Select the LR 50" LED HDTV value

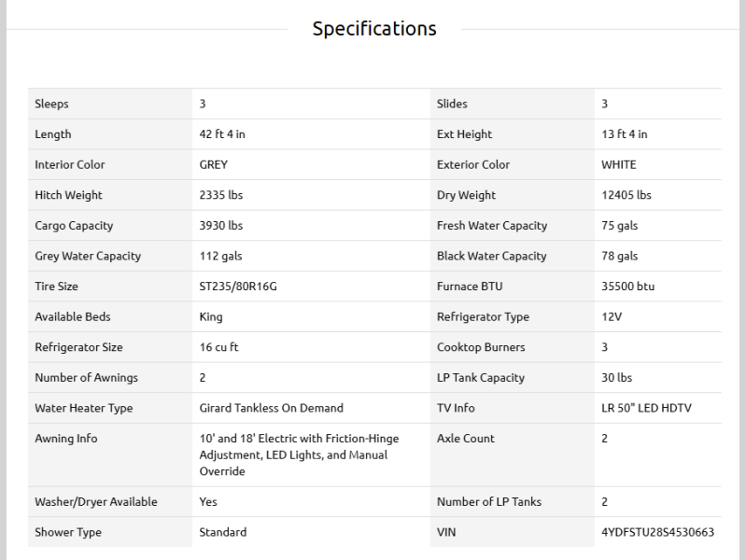click(647, 408)
